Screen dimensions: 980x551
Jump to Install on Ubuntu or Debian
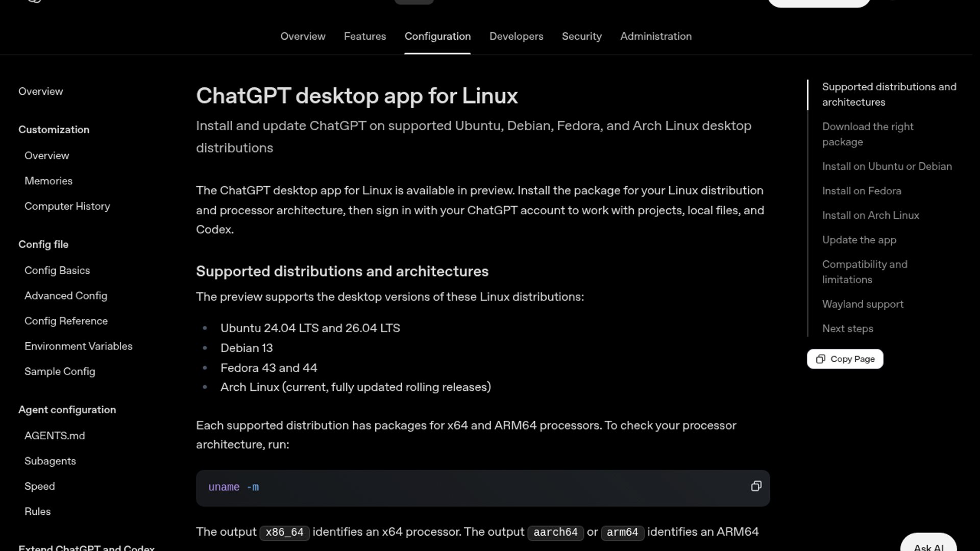[x=887, y=166]
